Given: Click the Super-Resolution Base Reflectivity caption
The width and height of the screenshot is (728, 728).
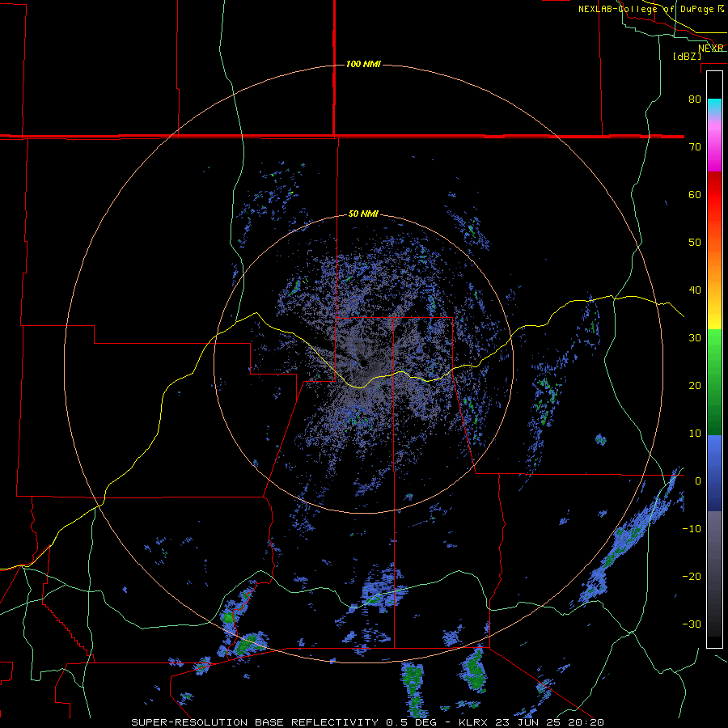Looking at the screenshot, I should coord(367,722).
